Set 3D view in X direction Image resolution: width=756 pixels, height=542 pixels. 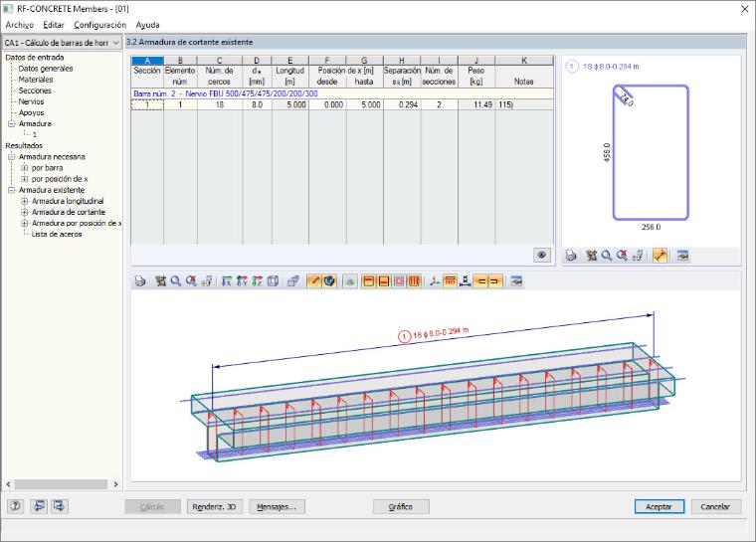point(227,280)
